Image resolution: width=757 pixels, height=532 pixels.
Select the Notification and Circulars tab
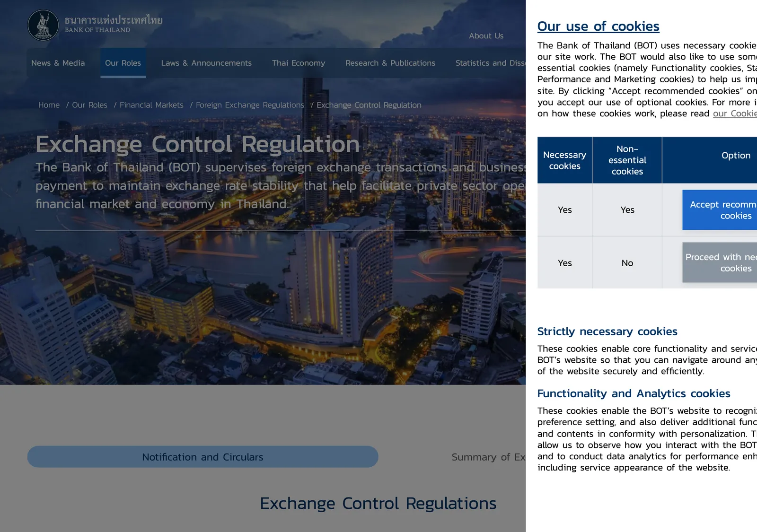pyautogui.click(x=202, y=457)
